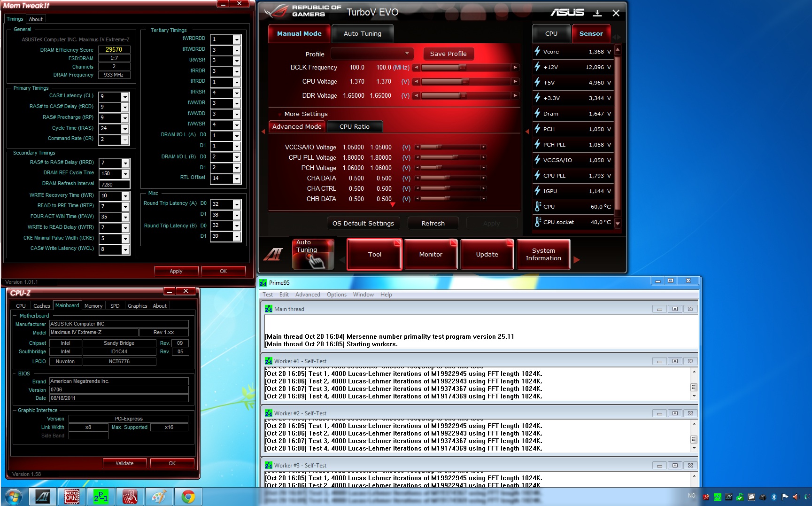This screenshot has width=812, height=506.
Task: Open Paint from the taskbar
Action: click(x=159, y=497)
